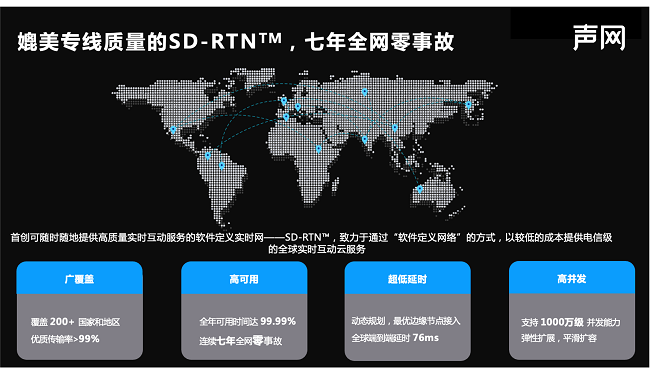
Task: Select the 广覆盖 card header
Action: 80,278
